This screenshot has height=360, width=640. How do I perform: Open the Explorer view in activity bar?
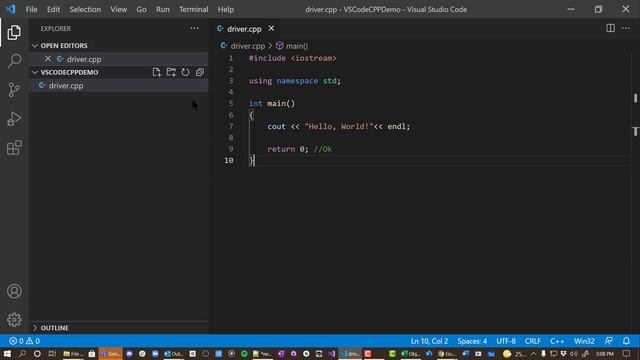[14, 33]
